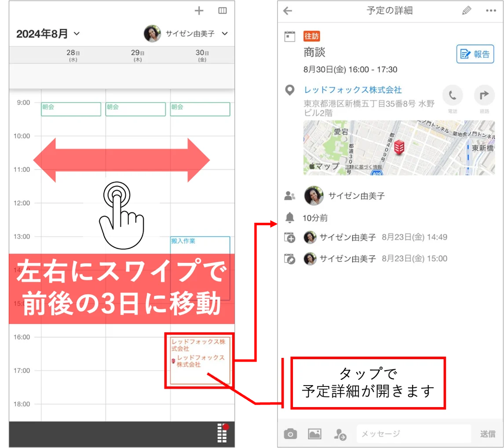Tap the person-forward icon in message bar
Image resolution: width=504 pixels, height=448 pixels.
[340, 434]
